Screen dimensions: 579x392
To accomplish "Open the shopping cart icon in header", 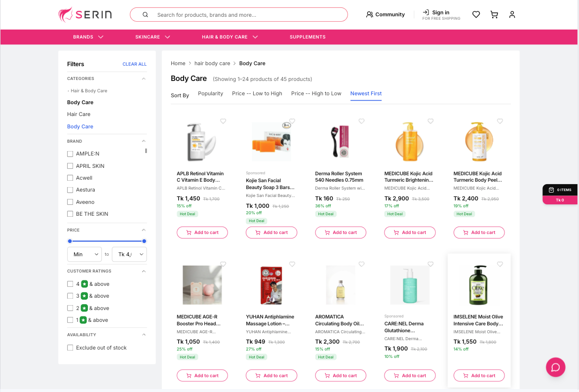I will click(x=494, y=14).
